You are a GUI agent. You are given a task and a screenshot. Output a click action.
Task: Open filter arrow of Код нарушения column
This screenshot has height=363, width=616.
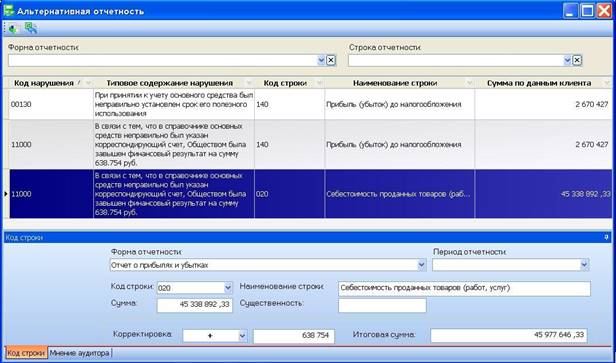pos(88,83)
